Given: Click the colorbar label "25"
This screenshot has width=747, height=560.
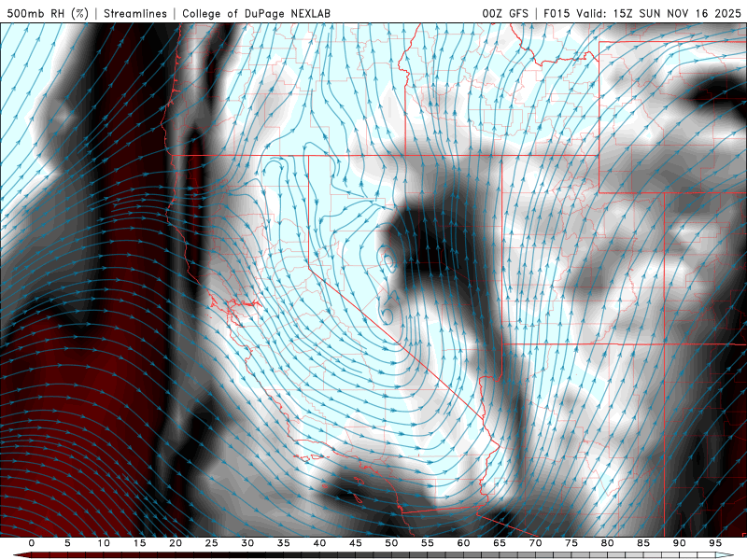Looking at the screenshot, I should [x=212, y=543].
